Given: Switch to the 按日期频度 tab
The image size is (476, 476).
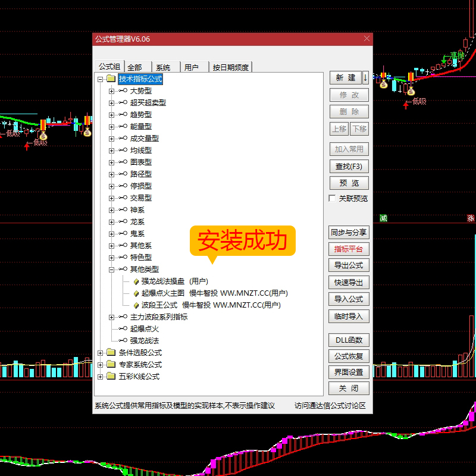Looking at the screenshot, I should pyautogui.click(x=231, y=67).
